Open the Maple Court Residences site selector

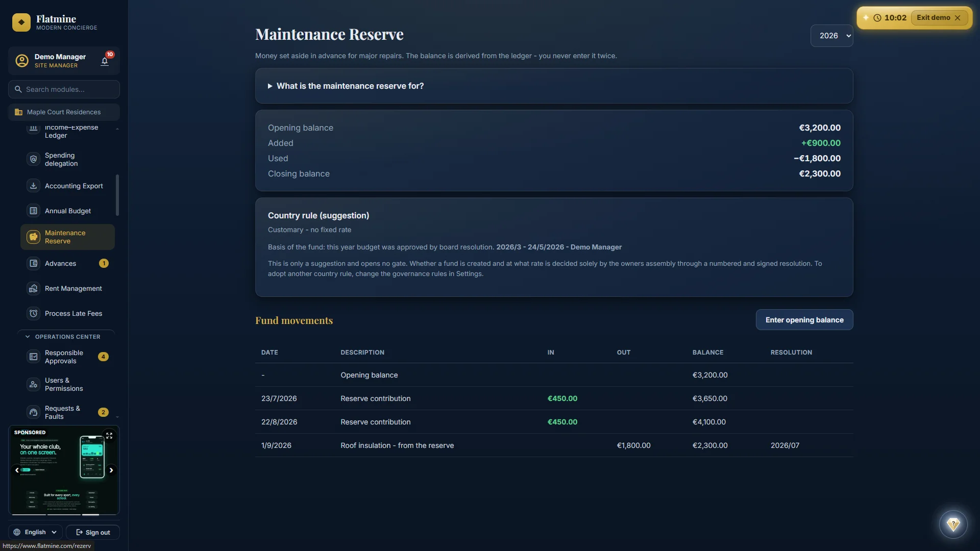click(64, 112)
